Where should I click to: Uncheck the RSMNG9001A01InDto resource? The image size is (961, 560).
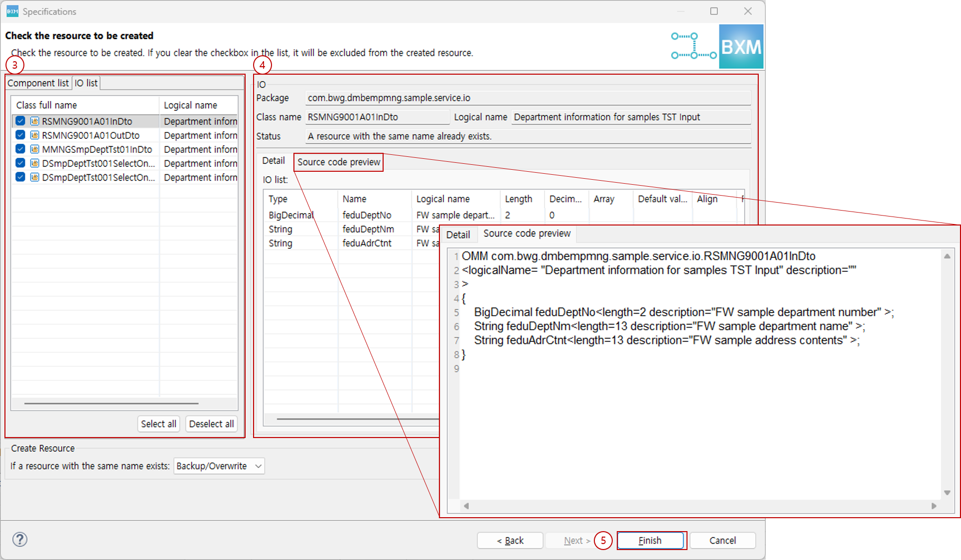coord(20,121)
